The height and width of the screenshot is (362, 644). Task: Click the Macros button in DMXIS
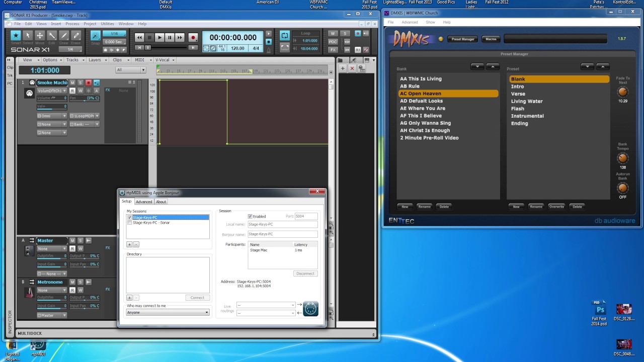point(491,39)
